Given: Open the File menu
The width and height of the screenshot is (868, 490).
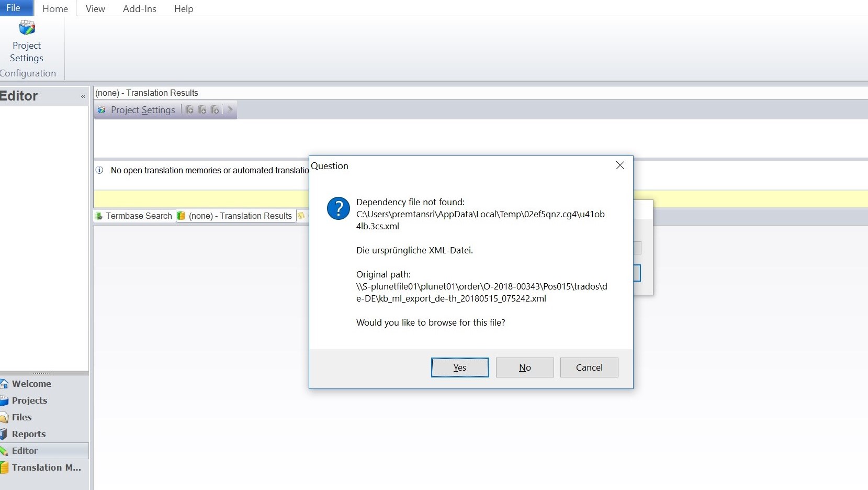Looking at the screenshot, I should (x=14, y=8).
